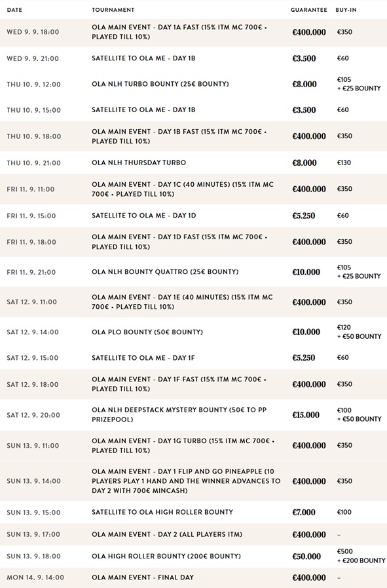Click the BUY-IN column header

(346, 10)
